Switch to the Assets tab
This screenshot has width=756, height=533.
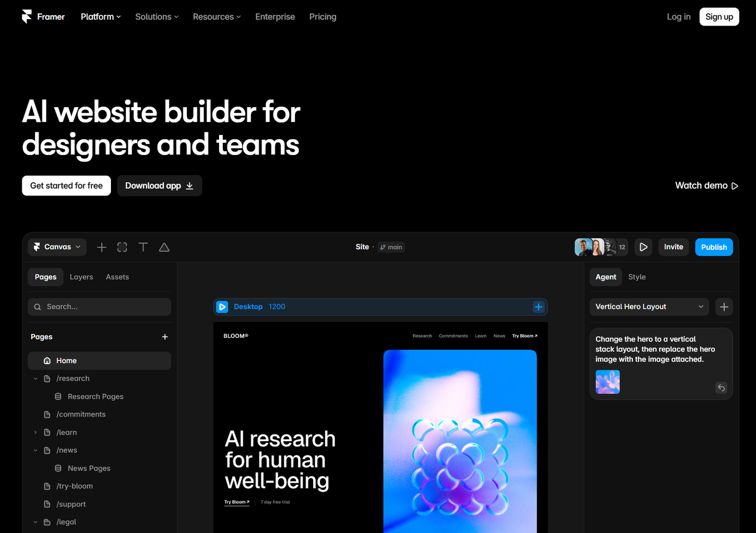point(117,277)
